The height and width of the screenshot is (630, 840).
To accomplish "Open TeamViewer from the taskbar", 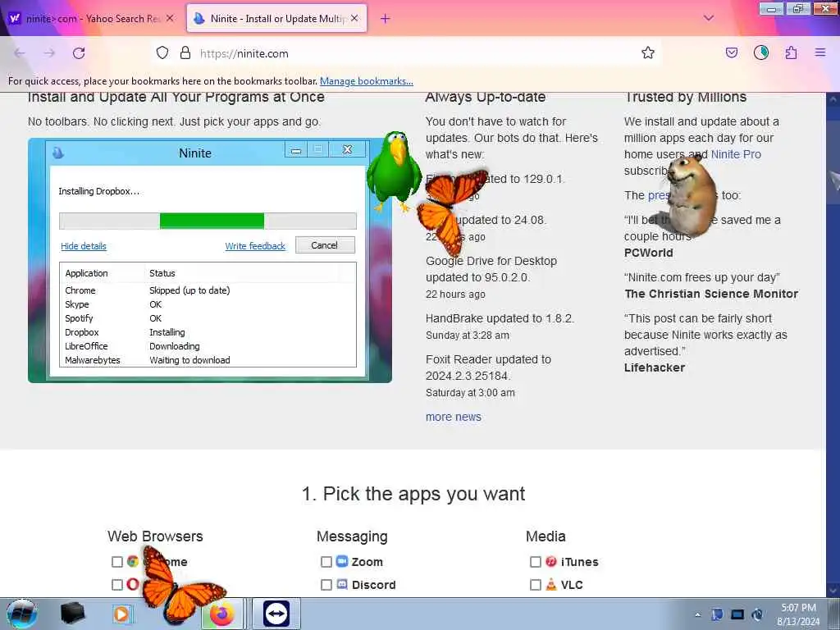I will [x=276, y=614].
